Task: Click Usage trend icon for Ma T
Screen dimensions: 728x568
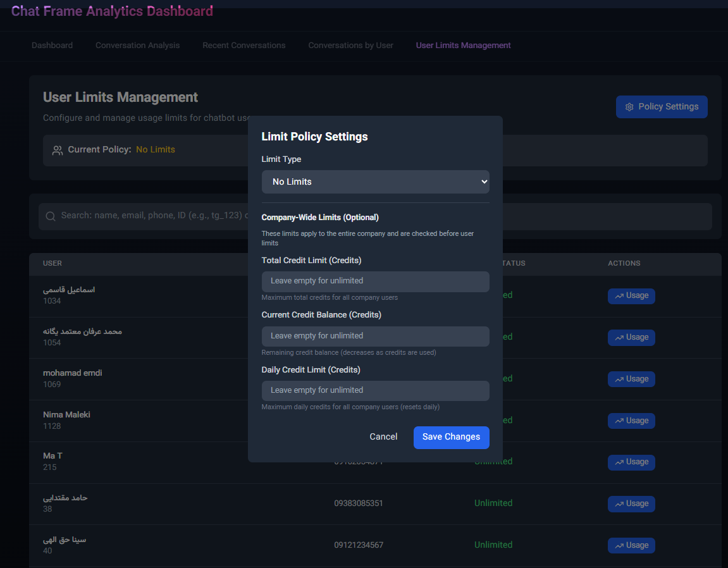Action: click(619, 462)
